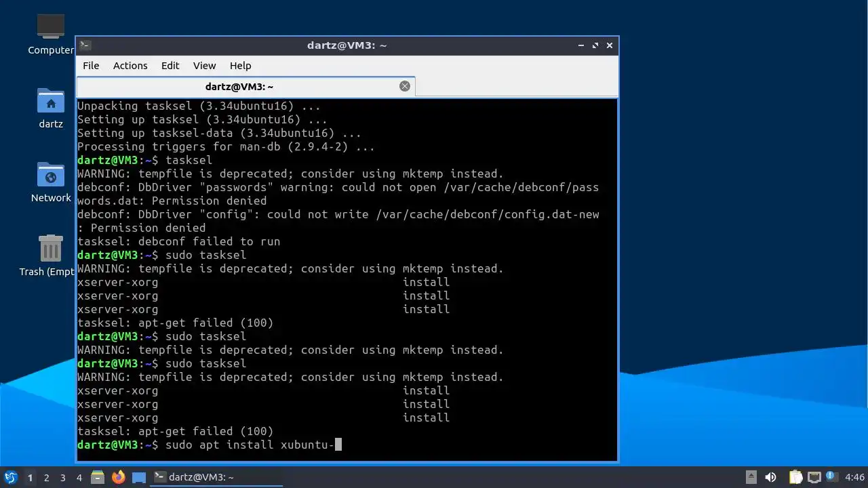
Task: Open the Edit menu
Action: click(170, 66)
